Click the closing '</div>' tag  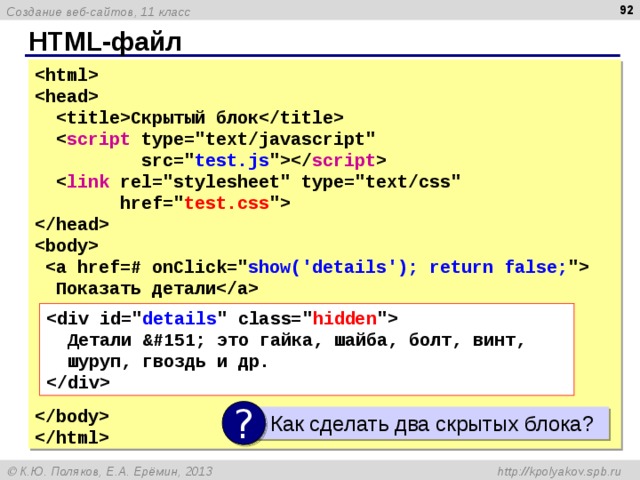pos(78,382)
